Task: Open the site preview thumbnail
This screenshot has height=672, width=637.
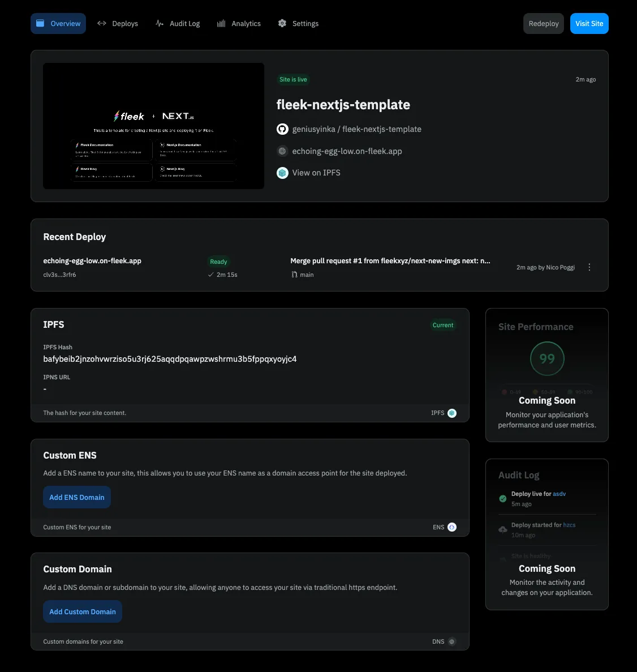Action: point(153,126)
